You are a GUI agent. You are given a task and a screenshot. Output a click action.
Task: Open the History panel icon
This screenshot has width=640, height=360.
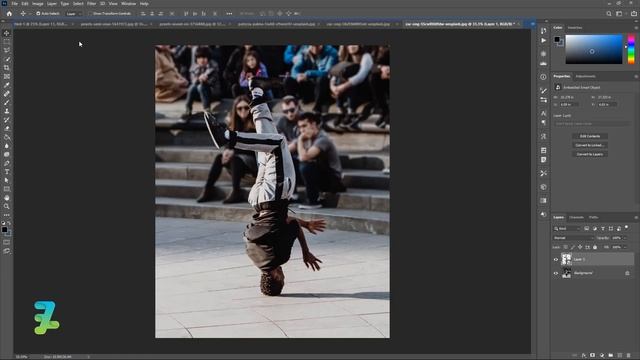543,31
